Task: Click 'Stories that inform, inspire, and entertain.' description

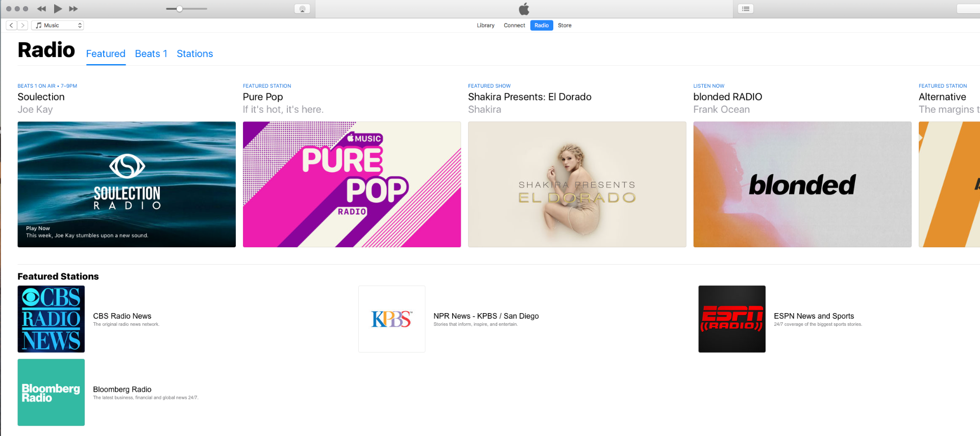Action: (476, 324)
